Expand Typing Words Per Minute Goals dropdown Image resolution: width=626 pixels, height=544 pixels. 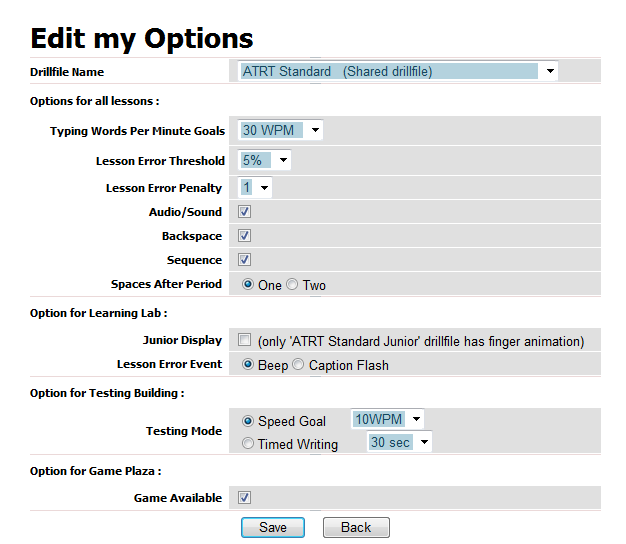click(x=281, y=130)
